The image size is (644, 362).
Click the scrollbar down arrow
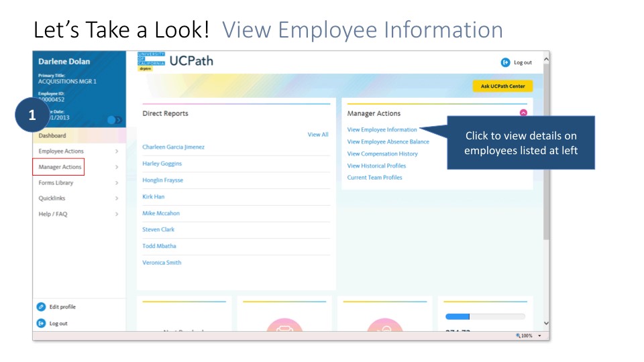coord(546,323)
